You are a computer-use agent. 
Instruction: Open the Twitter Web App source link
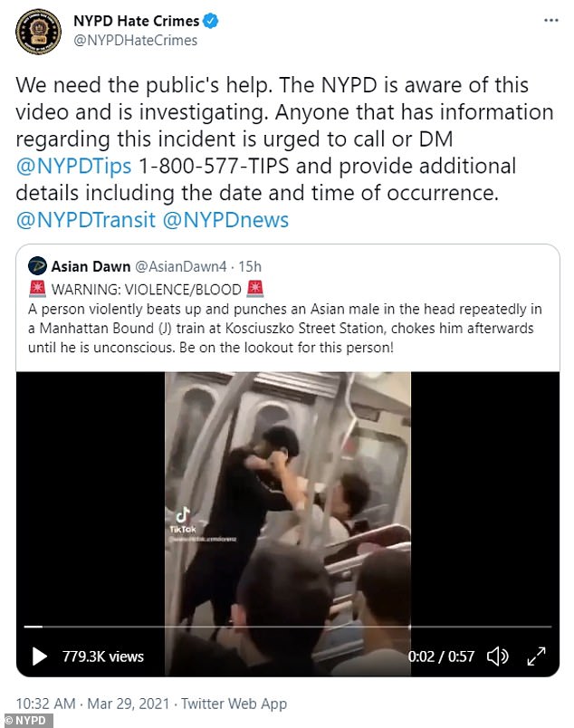pyautogui.click(x=234, y=704)
